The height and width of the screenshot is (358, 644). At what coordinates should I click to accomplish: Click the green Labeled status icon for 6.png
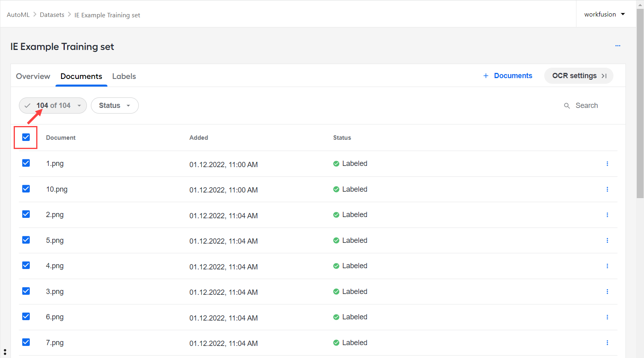(336, 317)
